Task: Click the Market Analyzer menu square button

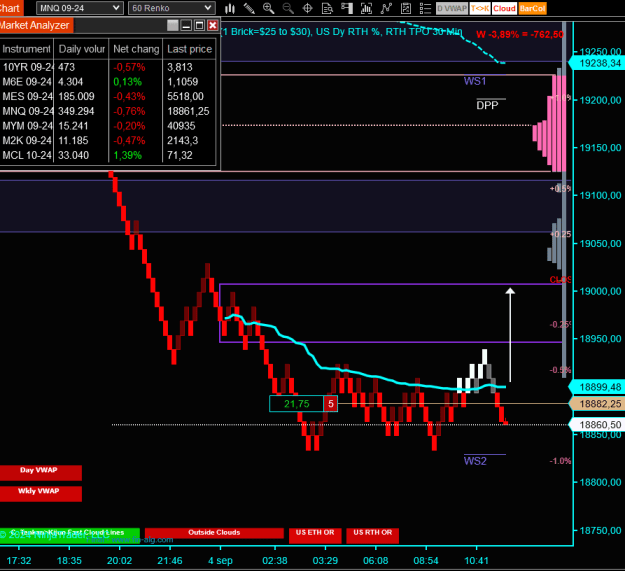Action: [173, 26]
